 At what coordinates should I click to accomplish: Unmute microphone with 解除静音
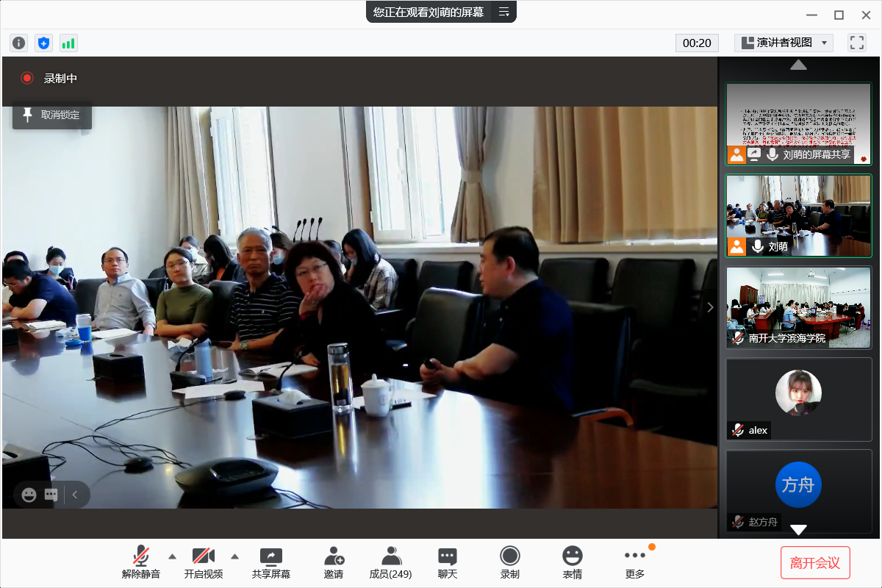(140, 562)
